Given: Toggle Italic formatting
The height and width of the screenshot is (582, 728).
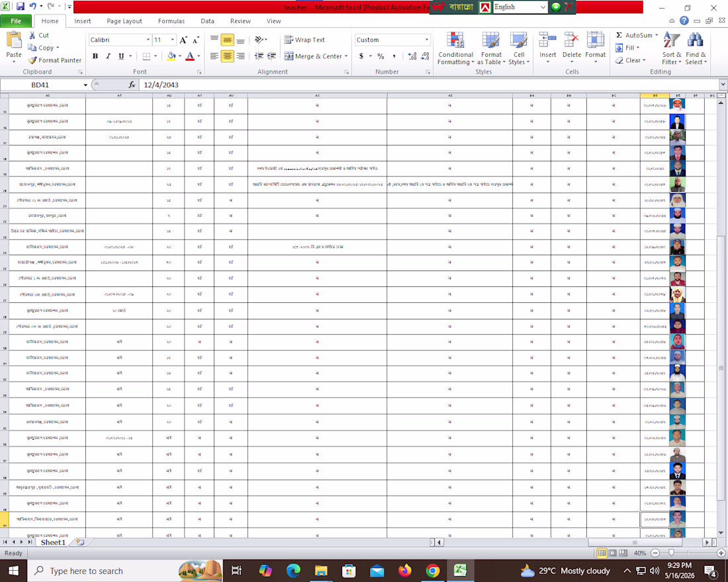Looking at the screenshot, I should pos(108,56).
